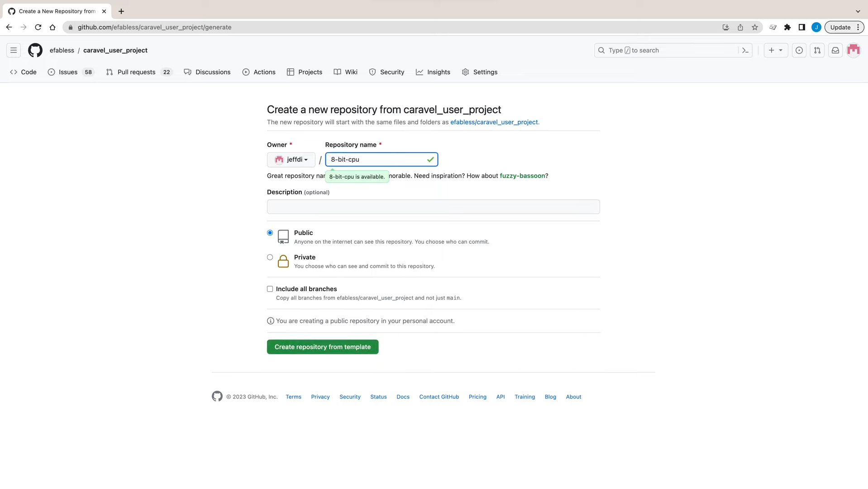Open the Docs footer link

403,397
